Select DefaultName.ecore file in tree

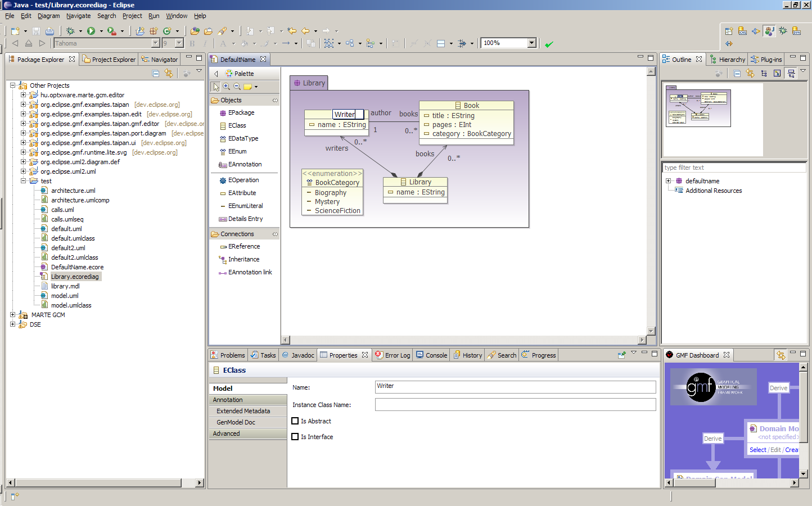coord(77,267)
